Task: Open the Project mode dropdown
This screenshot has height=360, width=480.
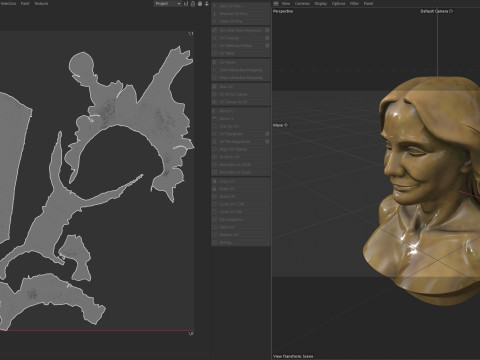Action: (167, 4)
